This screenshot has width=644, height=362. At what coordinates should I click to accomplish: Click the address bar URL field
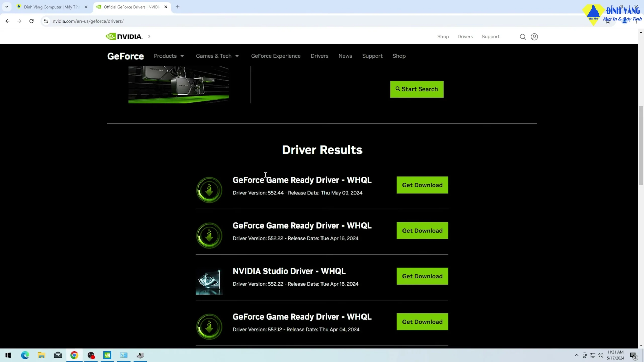coord(322,21)
